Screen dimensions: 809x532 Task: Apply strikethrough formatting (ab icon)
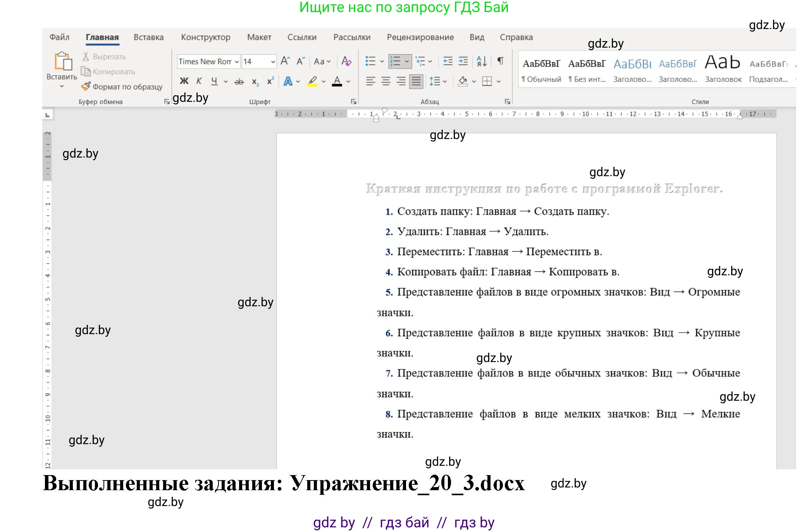(x=239, y=82)
